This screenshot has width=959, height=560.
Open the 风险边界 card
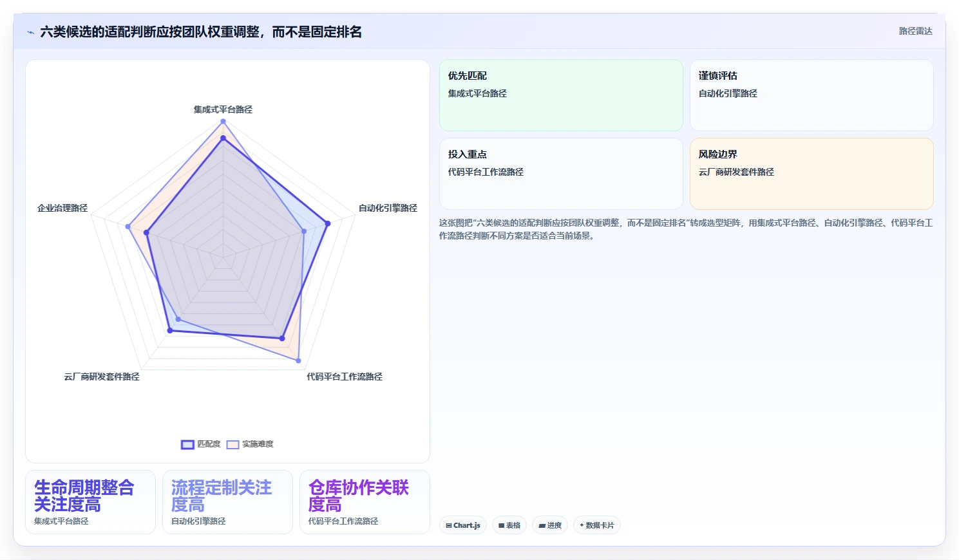(x=812, y=174)
